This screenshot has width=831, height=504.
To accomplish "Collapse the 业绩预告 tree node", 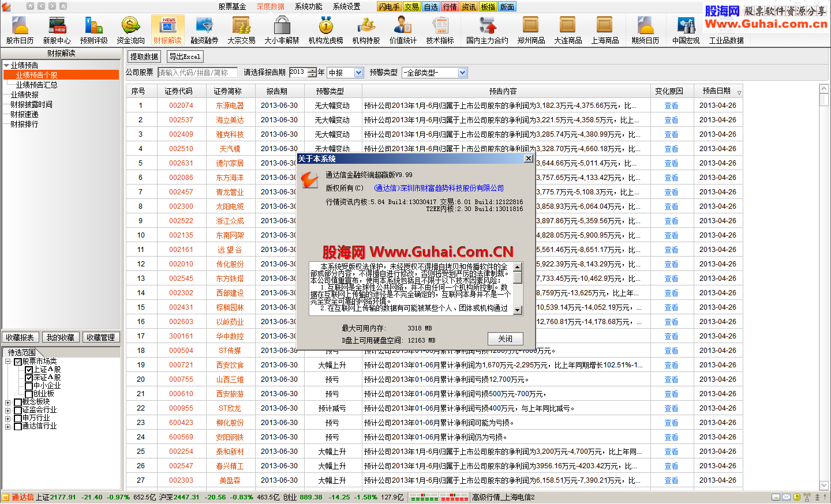I will point(6,65).
